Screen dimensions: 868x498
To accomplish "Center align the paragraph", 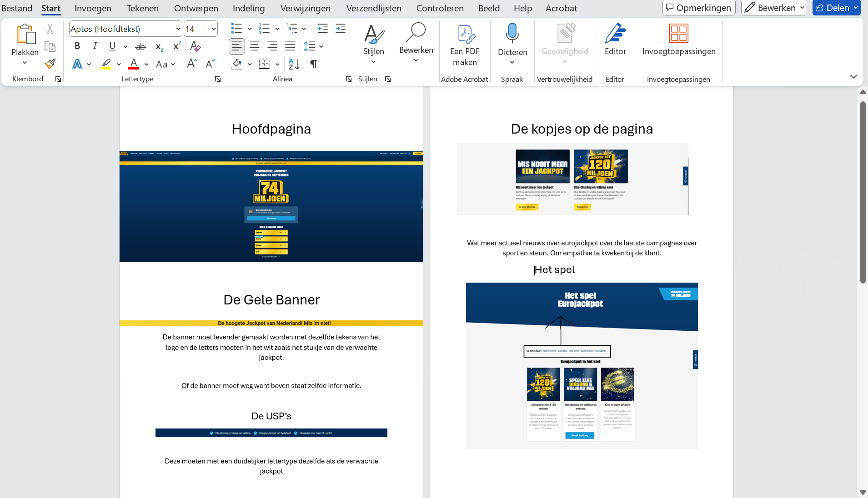I will coord(255,46).
